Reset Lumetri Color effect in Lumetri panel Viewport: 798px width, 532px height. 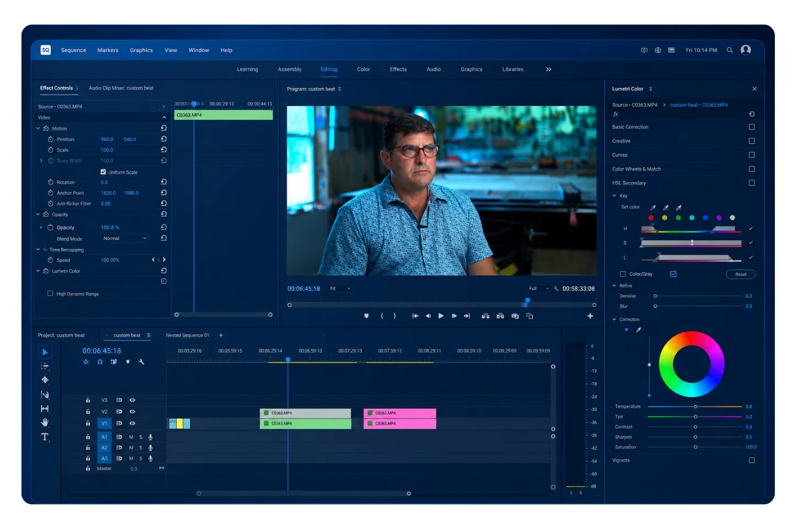coord(752,114)
